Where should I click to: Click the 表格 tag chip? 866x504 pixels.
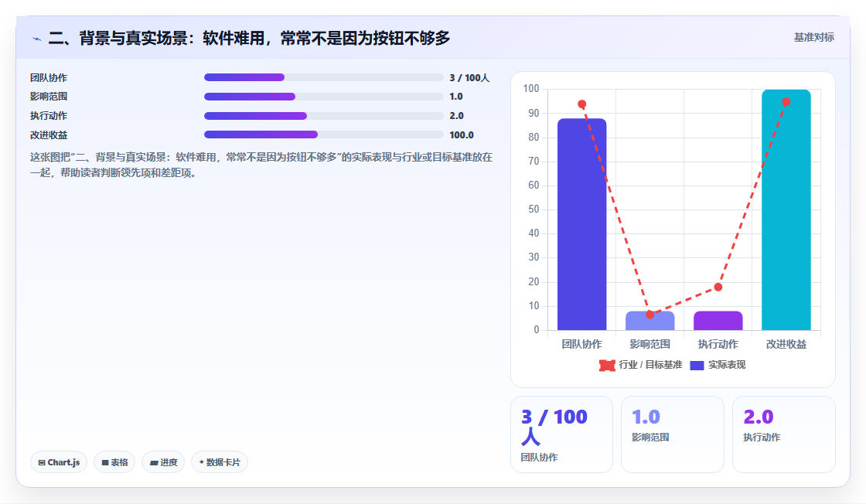click(x=114, y=462)
